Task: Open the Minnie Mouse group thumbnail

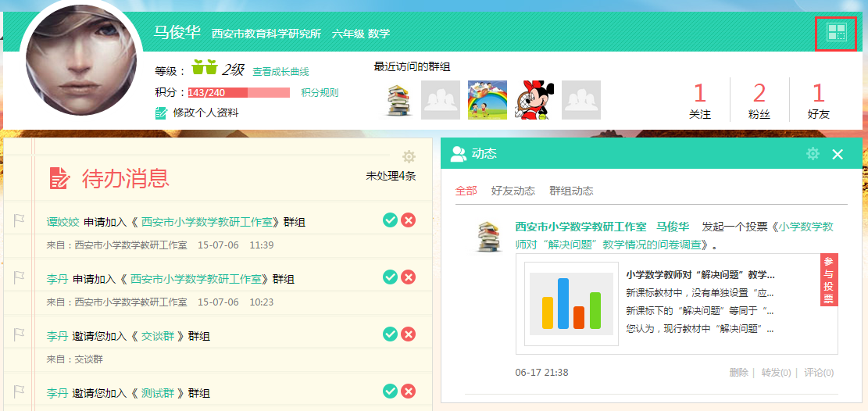Action: coord(534,100)
